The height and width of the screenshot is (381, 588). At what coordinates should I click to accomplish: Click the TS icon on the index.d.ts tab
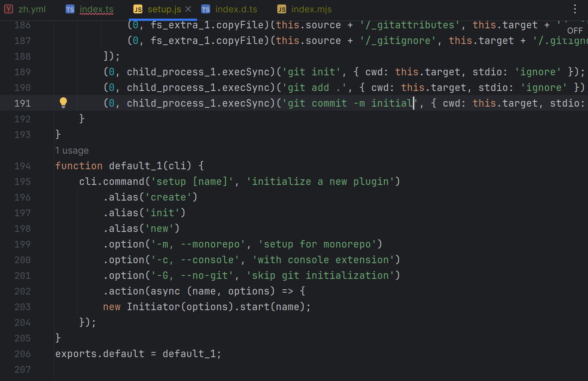tap(205, 9)
